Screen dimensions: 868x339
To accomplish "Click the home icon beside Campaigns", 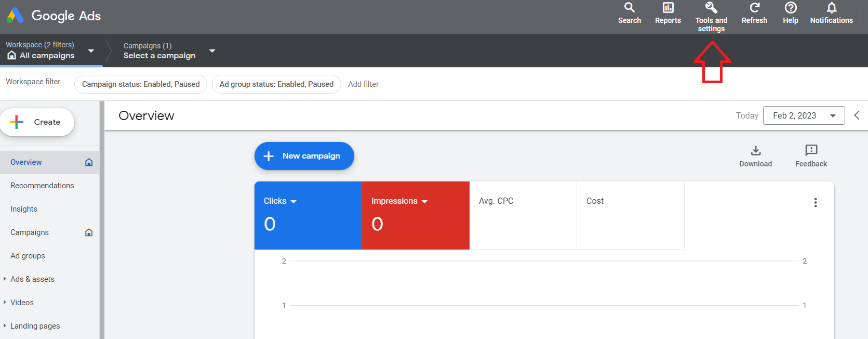I will (89, 232).
